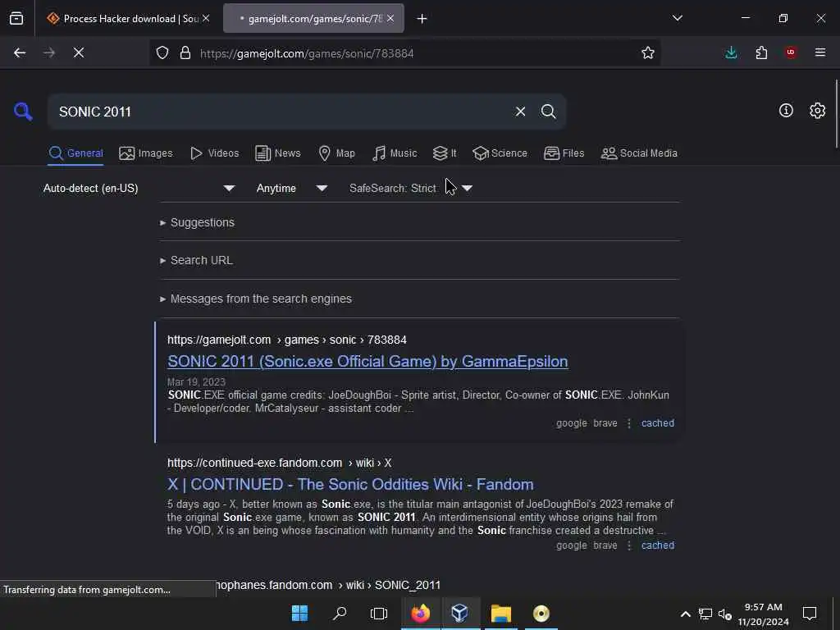Open the Firefox hamburger menu

pyautogui.click(x=820, y=52)
